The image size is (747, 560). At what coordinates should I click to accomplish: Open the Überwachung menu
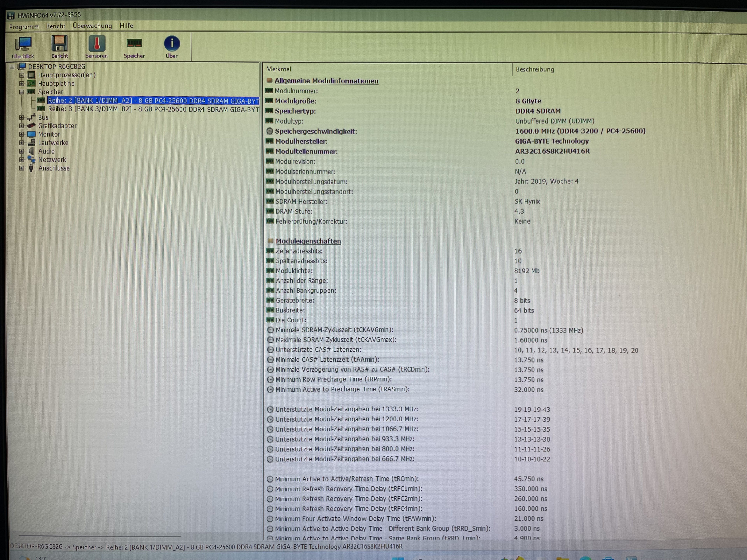click(x=92, y=26)
